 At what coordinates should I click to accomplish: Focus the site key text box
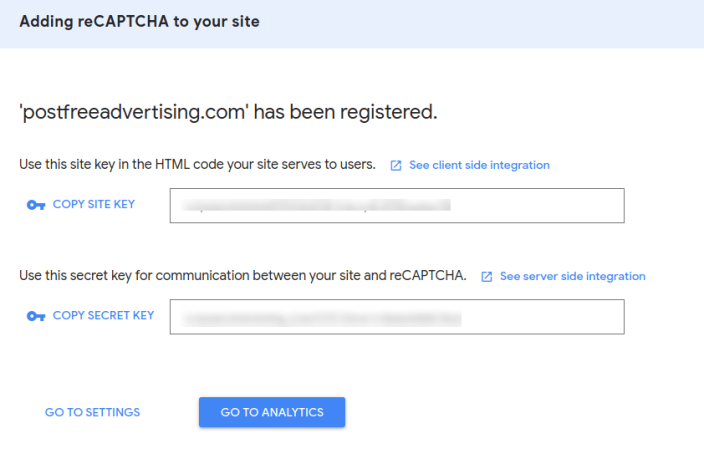pos(397,205)
